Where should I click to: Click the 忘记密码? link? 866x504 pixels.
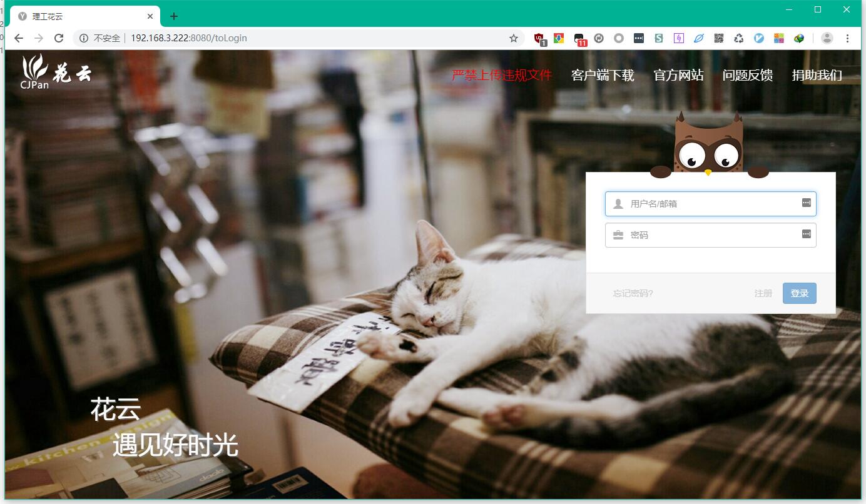(633, 293)
